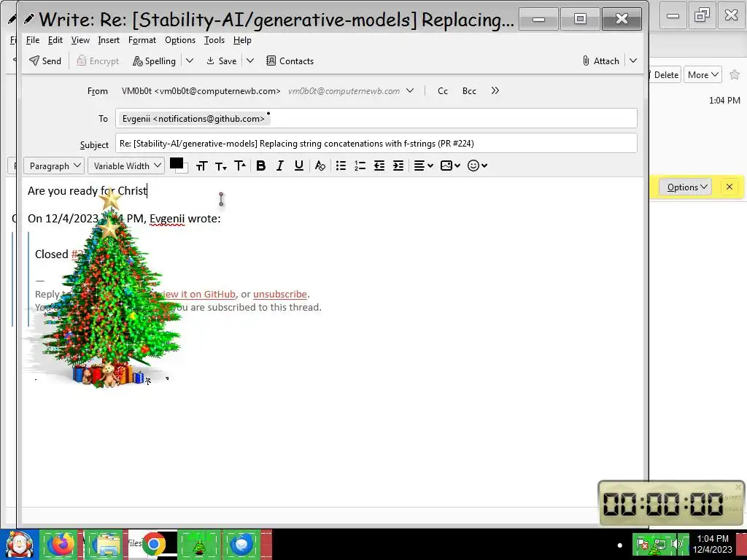Toggle italic formatting
Viewport: 747px width, 560px height.
(279, 166)
